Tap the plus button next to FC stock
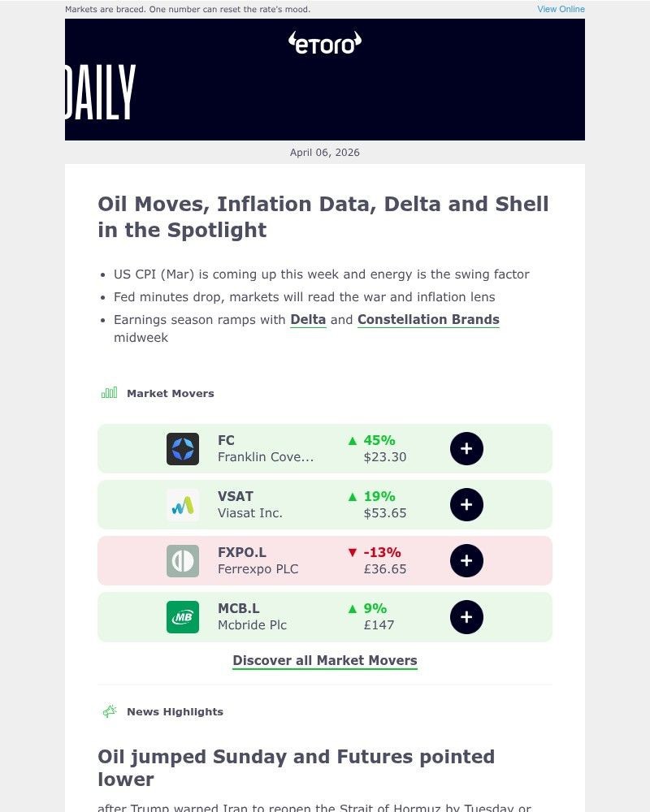 (x=466, y=448)
